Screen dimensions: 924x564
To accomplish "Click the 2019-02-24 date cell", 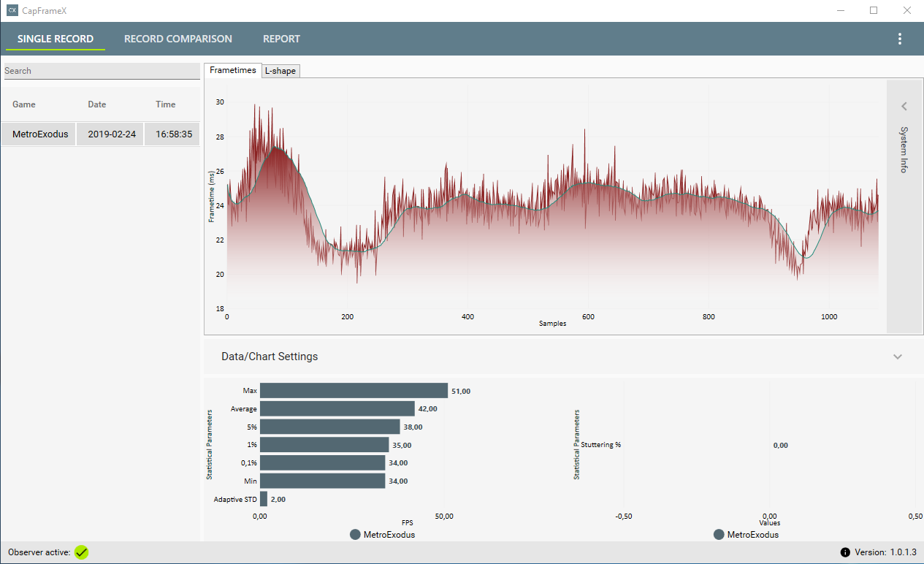I will (x=112, y=134).
